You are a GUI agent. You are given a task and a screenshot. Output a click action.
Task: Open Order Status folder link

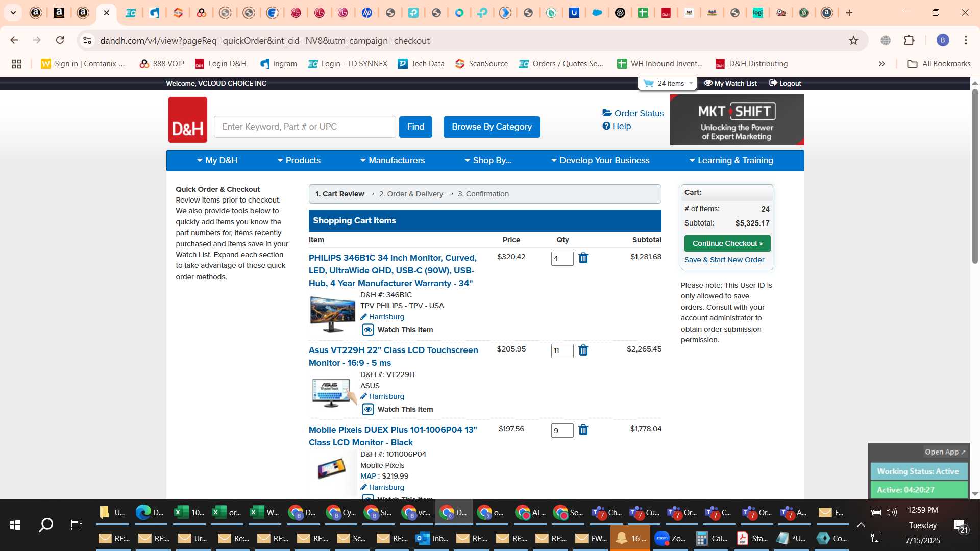[633, 113]
